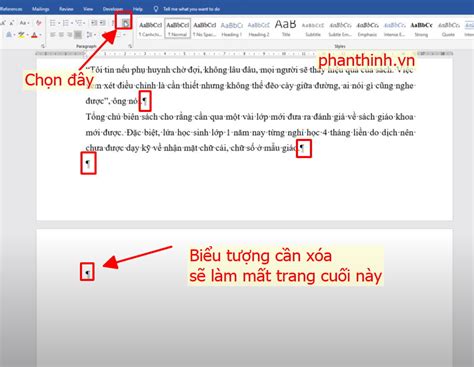The width and height of the screenshot is (474, 367).
Task: Apply the No Spacing style
Action: pos(205,28)
